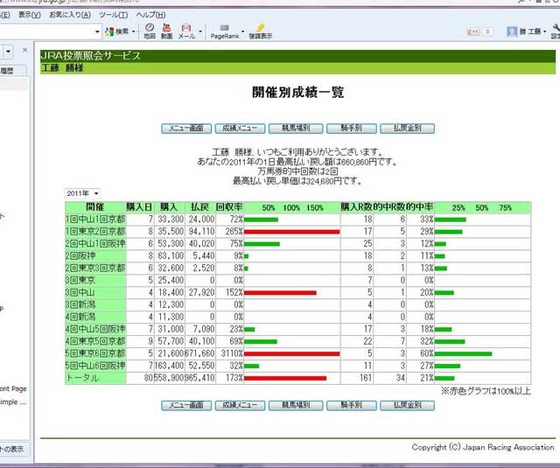
Task: Close the left sidebar panel with X
Action: [25, 50]
